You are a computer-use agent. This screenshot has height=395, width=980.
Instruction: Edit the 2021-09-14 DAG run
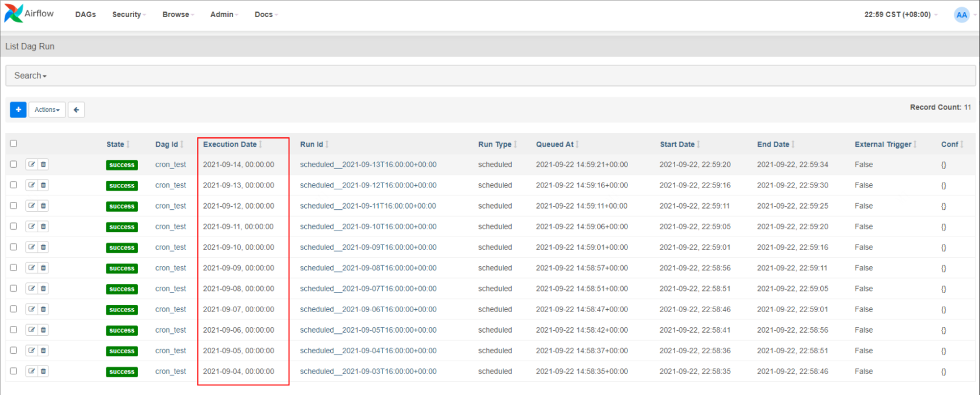(31, 165)
